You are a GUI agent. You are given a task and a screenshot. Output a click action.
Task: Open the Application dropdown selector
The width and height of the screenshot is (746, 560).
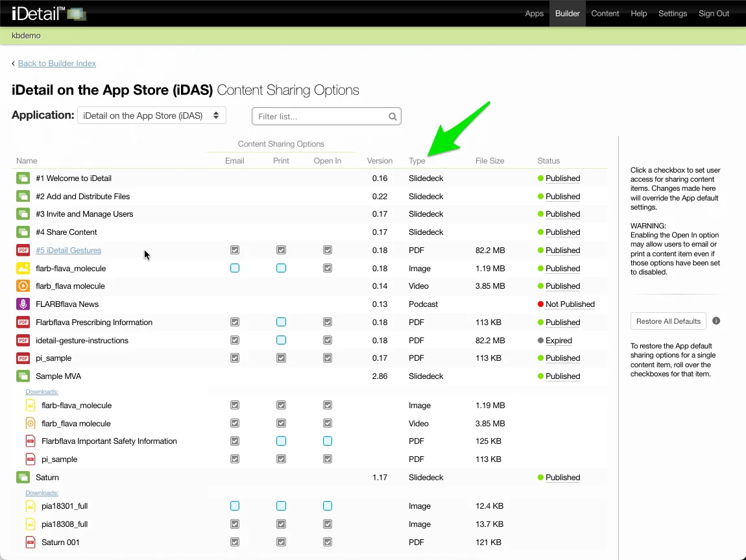pyautogui.click(x=151, y=116)
